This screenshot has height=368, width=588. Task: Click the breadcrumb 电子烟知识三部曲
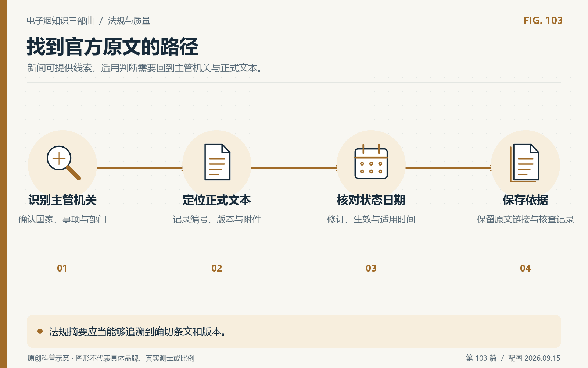60,21
